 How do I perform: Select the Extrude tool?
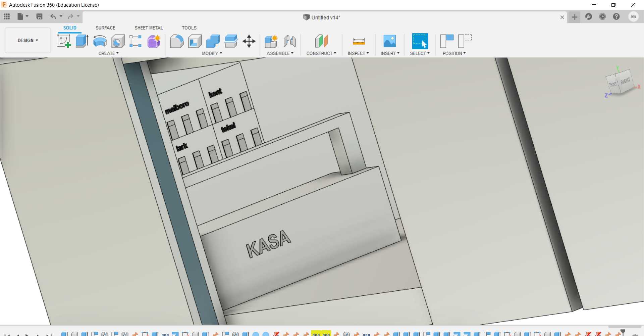click(82, 41)
